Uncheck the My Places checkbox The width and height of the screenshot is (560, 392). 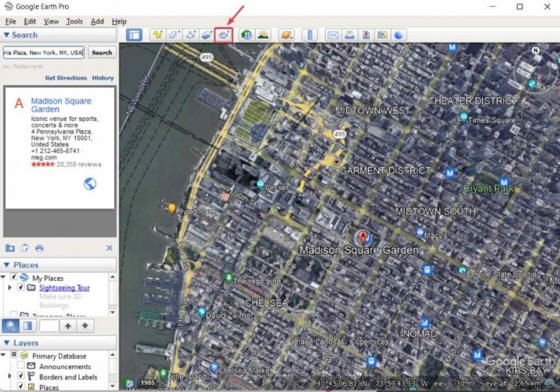click(x=14, y=276)
